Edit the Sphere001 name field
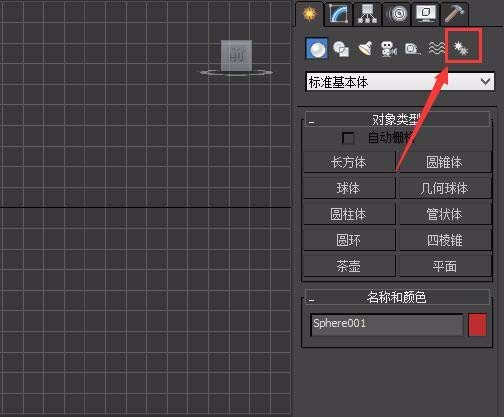Image resolution: width=504 pixels, height=417 pixels. 387,324
